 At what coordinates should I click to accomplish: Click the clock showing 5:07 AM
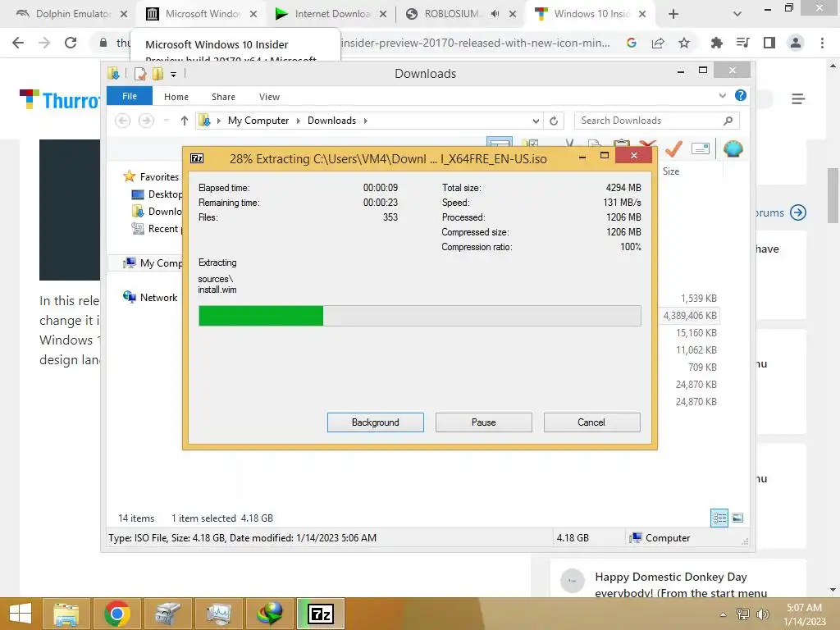click(804, 608)
